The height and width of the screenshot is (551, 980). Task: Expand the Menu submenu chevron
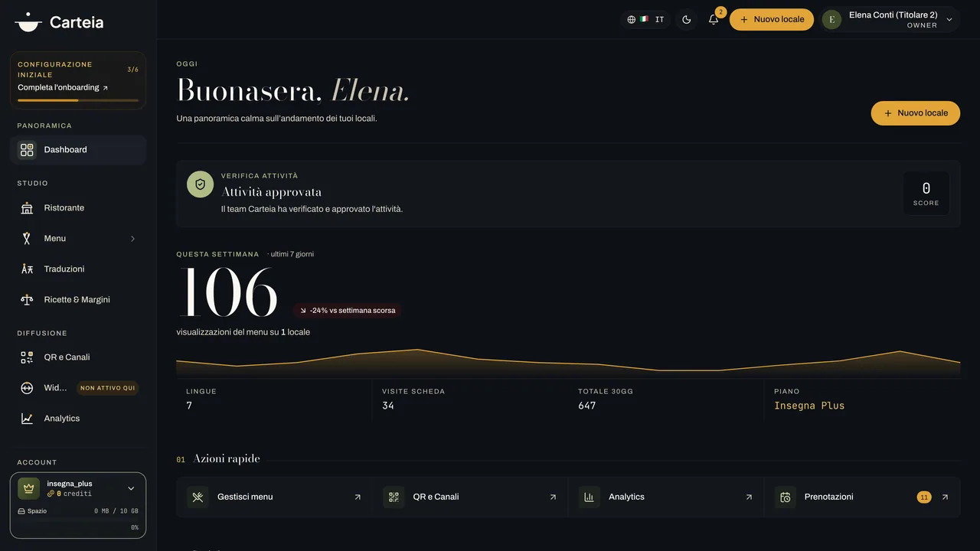(132, 239)
